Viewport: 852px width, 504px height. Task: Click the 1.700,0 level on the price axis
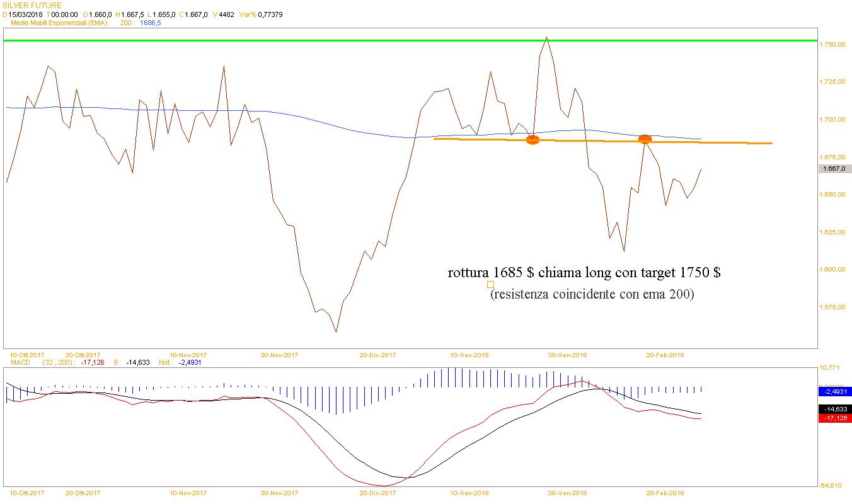pos(832,119)
